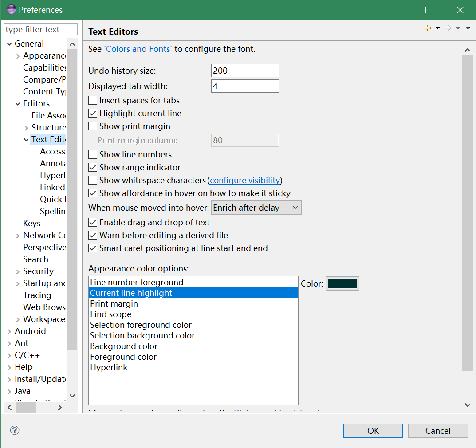Click the Eclipse icon in title bar
Image resolution: width=476 pixels, height=448 pixels.
[11, 10]
